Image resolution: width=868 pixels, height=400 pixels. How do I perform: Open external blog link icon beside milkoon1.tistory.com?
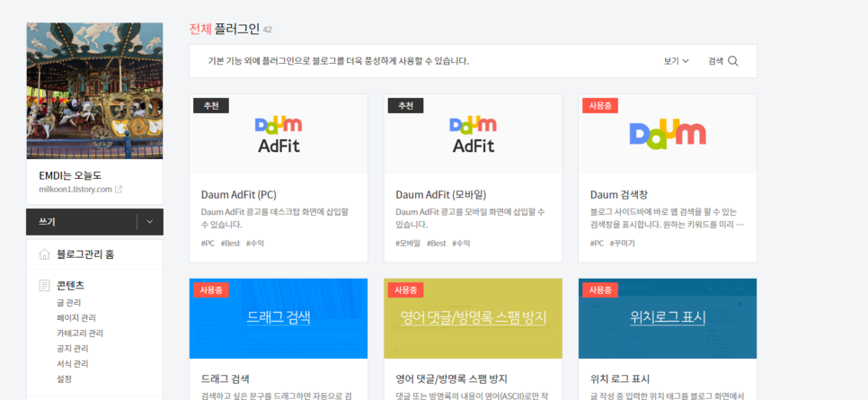coord(119,190)
